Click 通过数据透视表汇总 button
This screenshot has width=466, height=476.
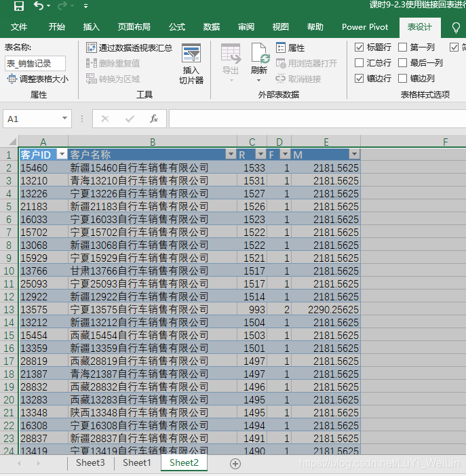[x=130, y=47]
